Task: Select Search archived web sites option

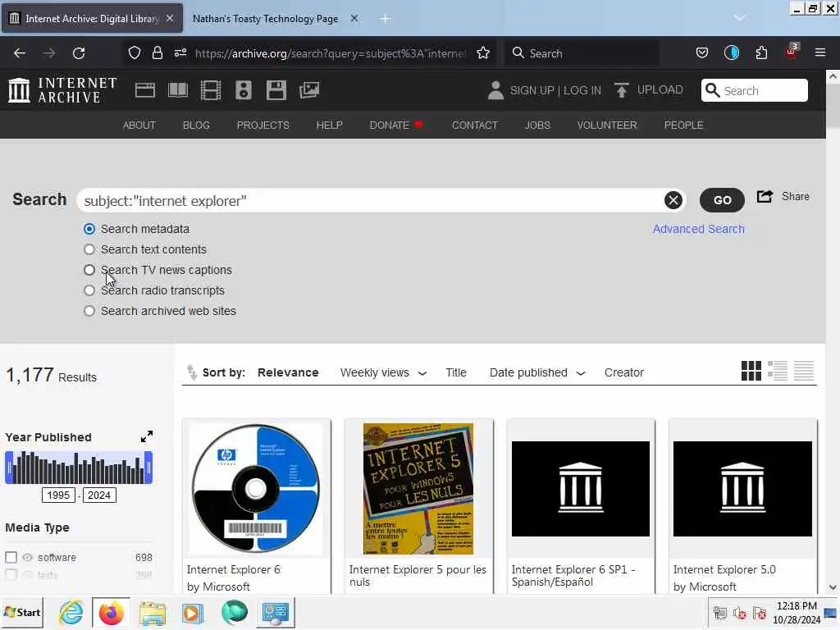Action: coord(89,311)
